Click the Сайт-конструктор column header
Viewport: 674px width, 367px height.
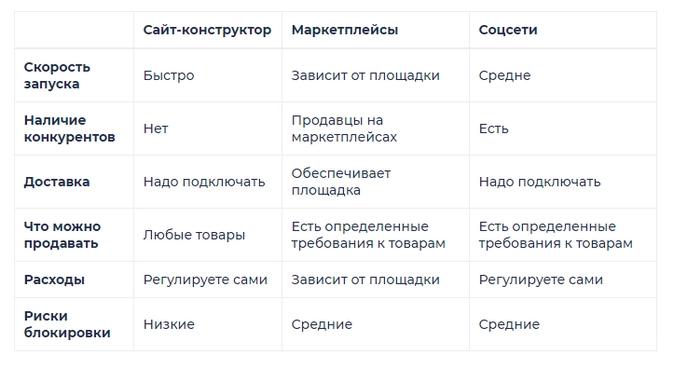coord(207,30)
